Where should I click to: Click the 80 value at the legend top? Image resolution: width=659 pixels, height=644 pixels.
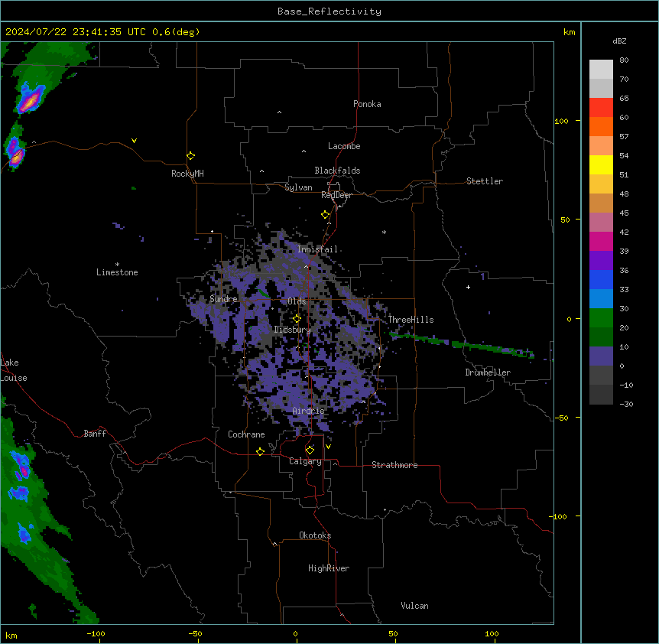tap(624, 60)
